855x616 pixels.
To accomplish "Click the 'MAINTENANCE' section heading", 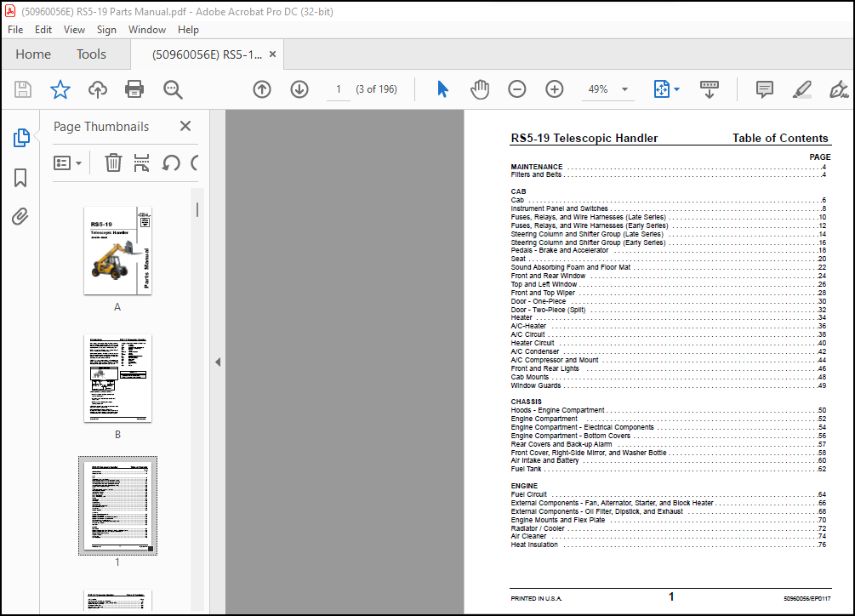I will (537, 167).
